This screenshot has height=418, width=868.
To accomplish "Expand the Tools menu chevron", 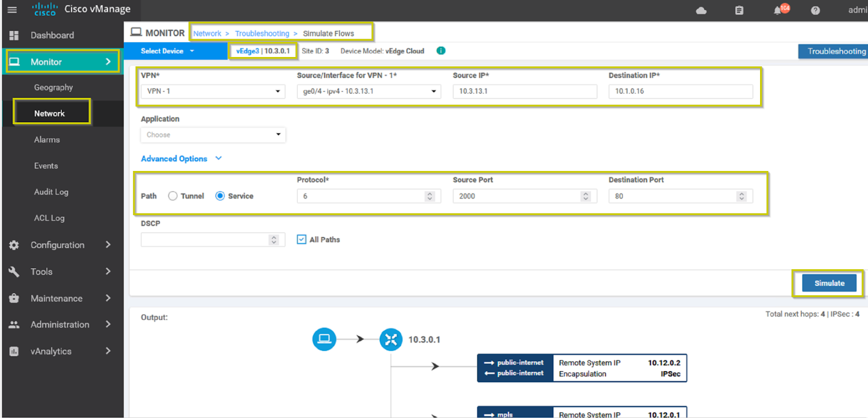I will (108, 271).
